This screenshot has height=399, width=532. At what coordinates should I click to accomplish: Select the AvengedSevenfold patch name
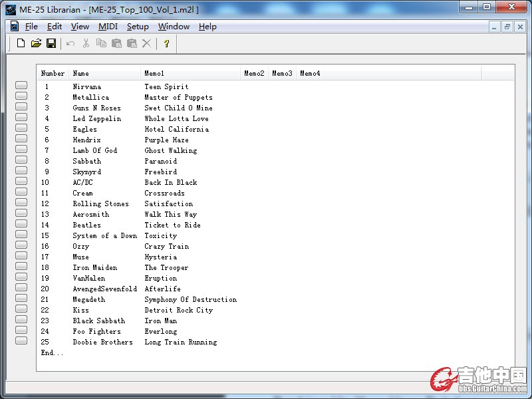pos(105,289)
